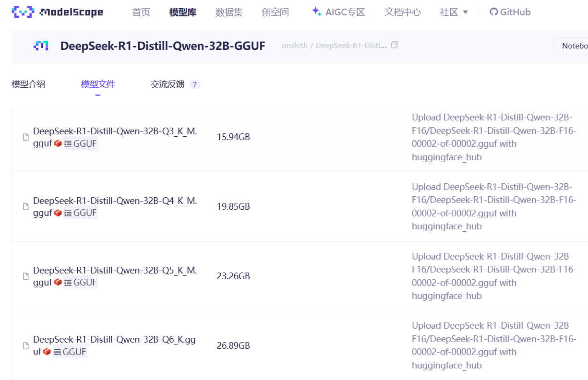This screenshot has height=380, width=588.
Task: Select the 模型文件 tab
Action: click(x=98, y=84)
